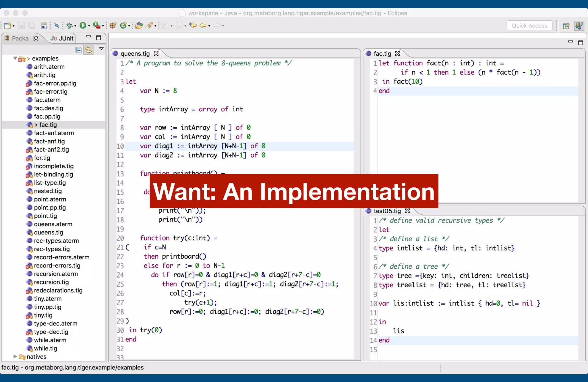Image resolution: width=588 pixels, height=382 pixels.
Task: Close the test05.tig editor tab
Action: click(x=407, y=211)
